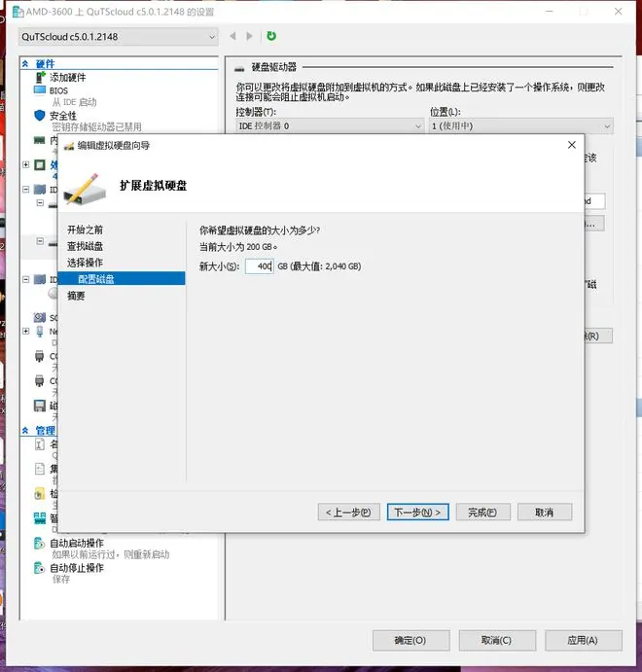Click the back arrow in settings toolbar
Image resolution: width=642 pixels, height=672 pixels.
click(x=232, y=36)
